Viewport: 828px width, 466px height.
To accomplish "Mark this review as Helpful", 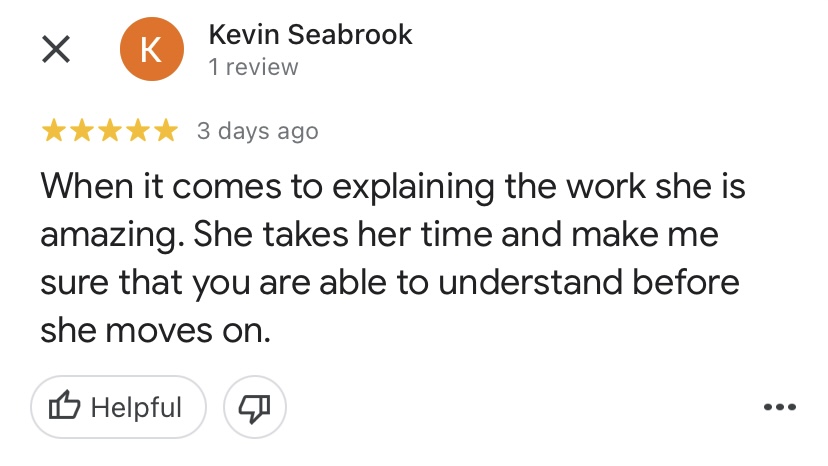I will (x=118, y=407).
